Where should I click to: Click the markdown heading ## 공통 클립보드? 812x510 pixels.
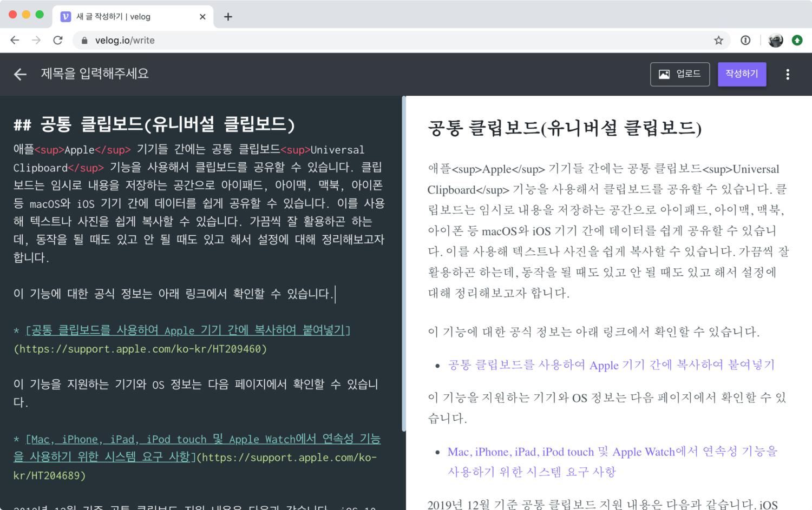[x=154, y=125]
